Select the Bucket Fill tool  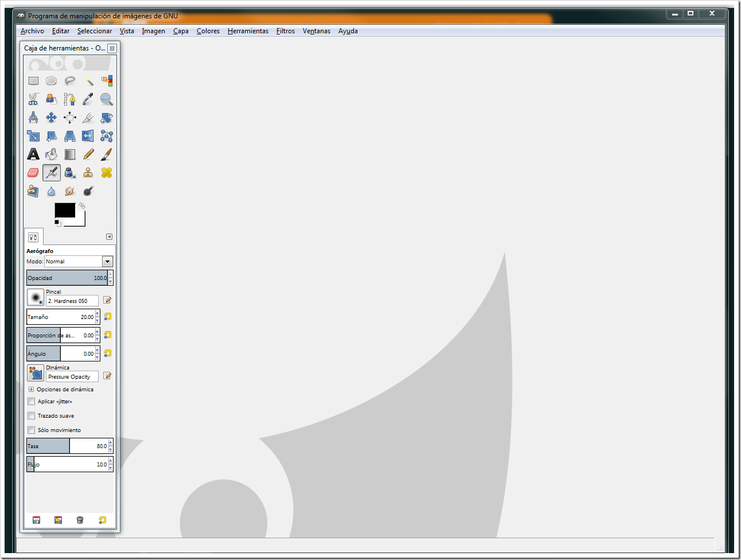click(52, 154)
